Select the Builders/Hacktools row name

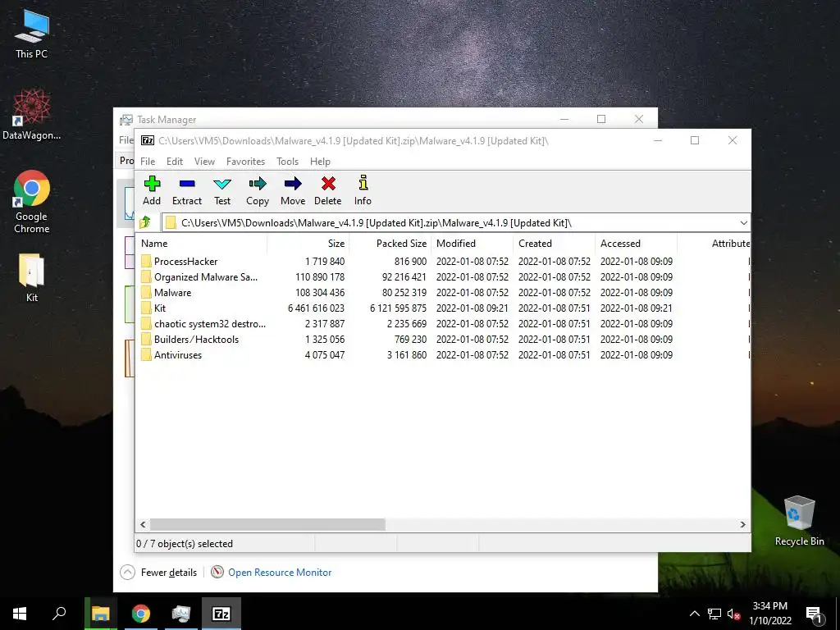(x=197, y=339)
